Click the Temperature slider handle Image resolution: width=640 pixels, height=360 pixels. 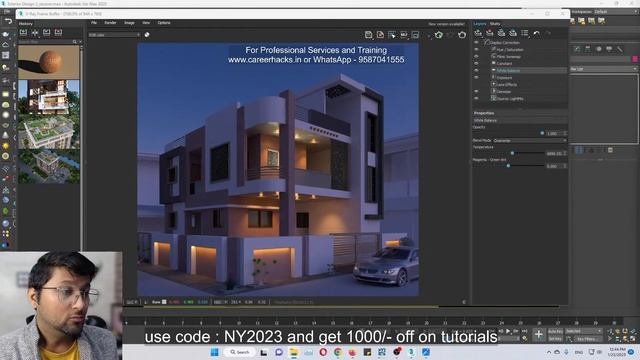[512, 153]
